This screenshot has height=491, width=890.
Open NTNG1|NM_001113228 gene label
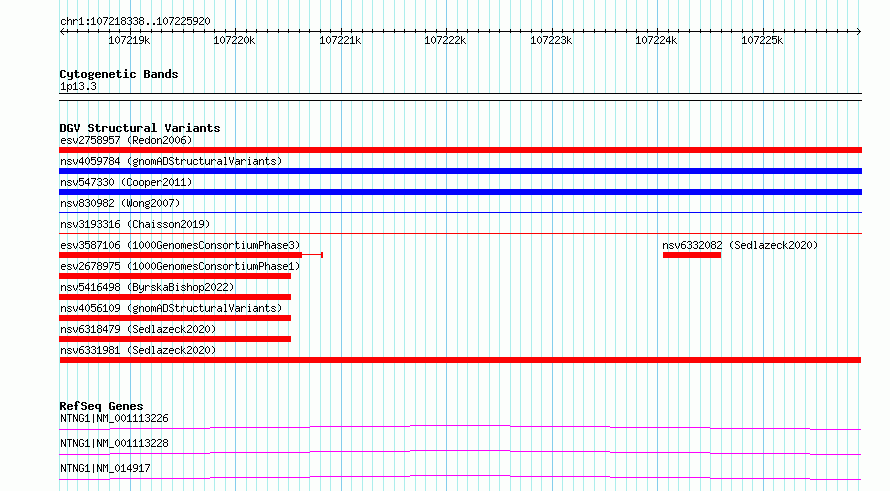[x=114, y=443]
